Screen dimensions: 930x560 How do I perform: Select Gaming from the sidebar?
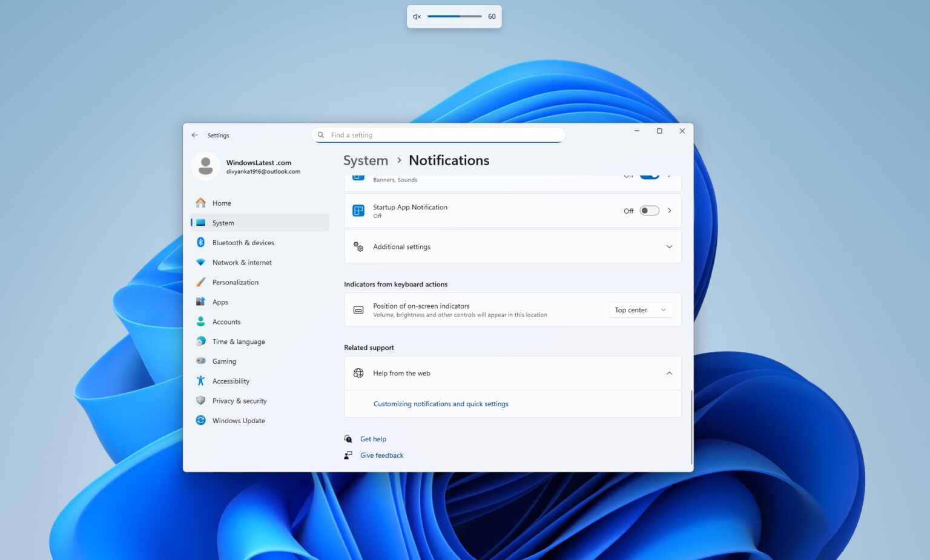click(x=223, y=361)
